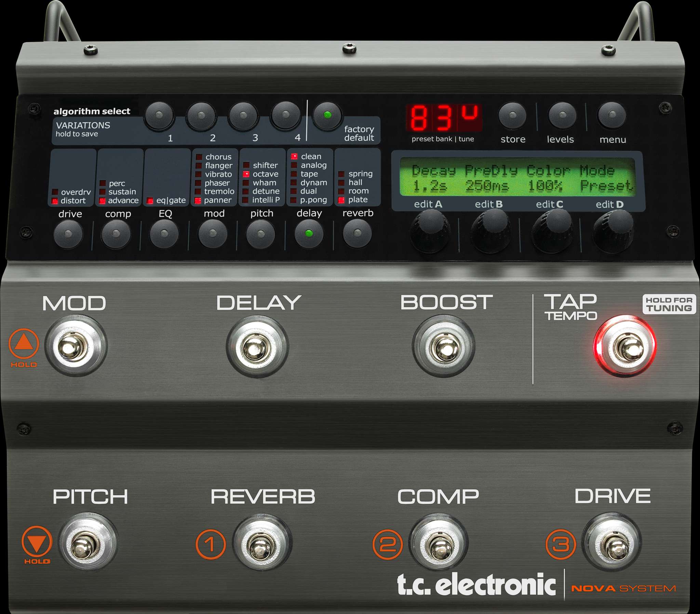
Task: Click the chorus modulation label
Action: (218, 157)
